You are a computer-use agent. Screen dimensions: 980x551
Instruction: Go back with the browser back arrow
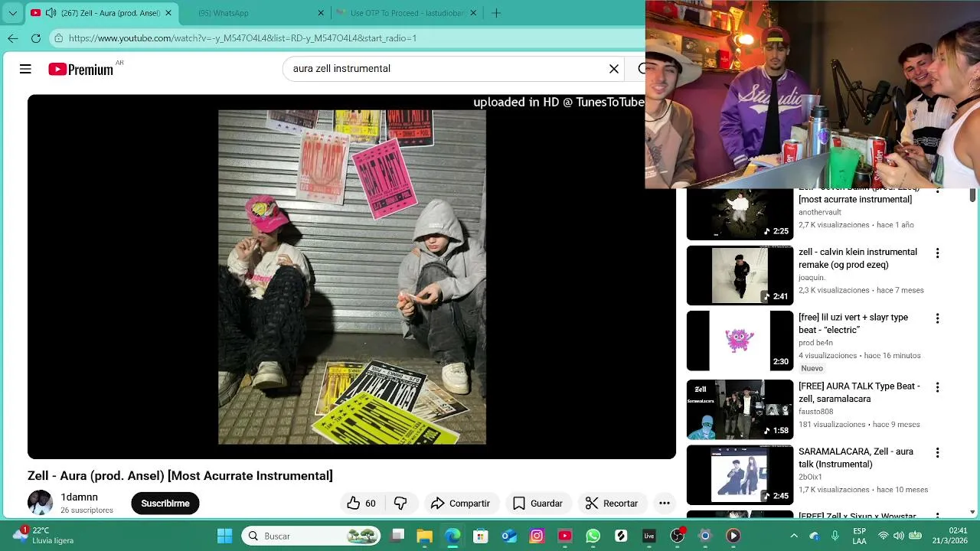[13, 37]
